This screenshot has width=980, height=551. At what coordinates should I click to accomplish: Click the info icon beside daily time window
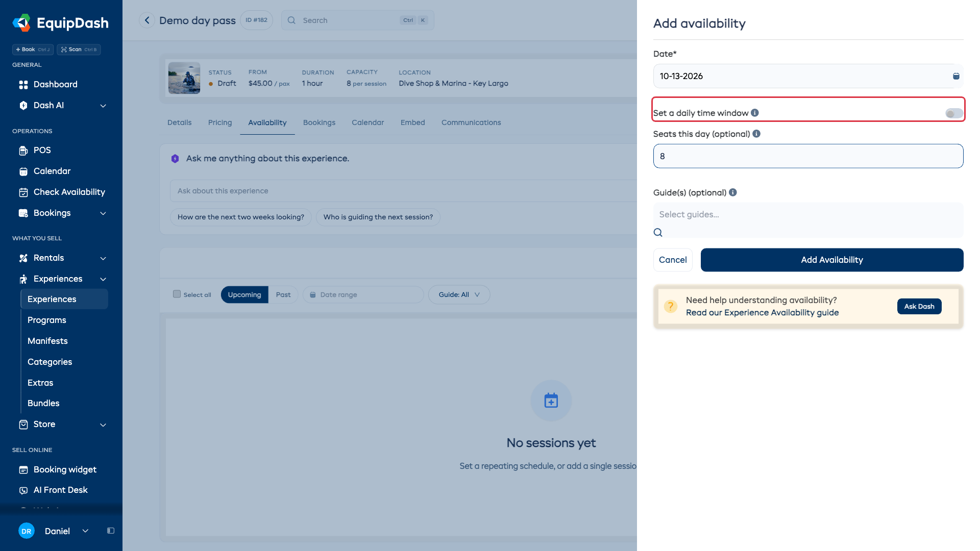[754, 113]
